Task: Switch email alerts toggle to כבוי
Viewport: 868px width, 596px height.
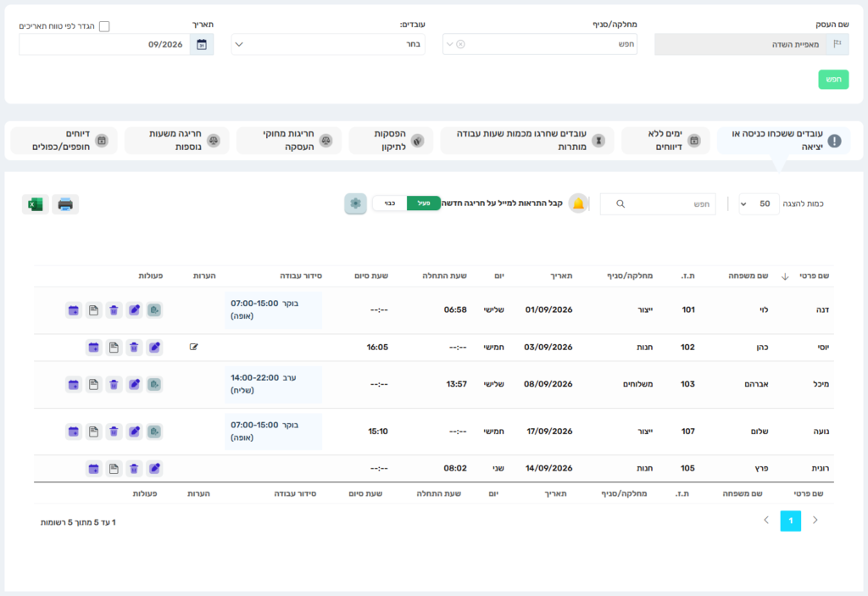Action: tap(390, 203)
